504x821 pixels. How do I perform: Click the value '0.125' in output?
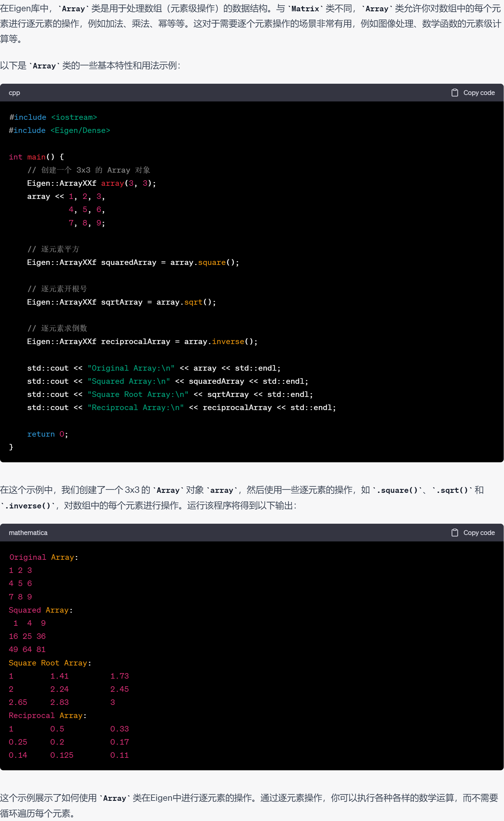click(x=62, y=755)
